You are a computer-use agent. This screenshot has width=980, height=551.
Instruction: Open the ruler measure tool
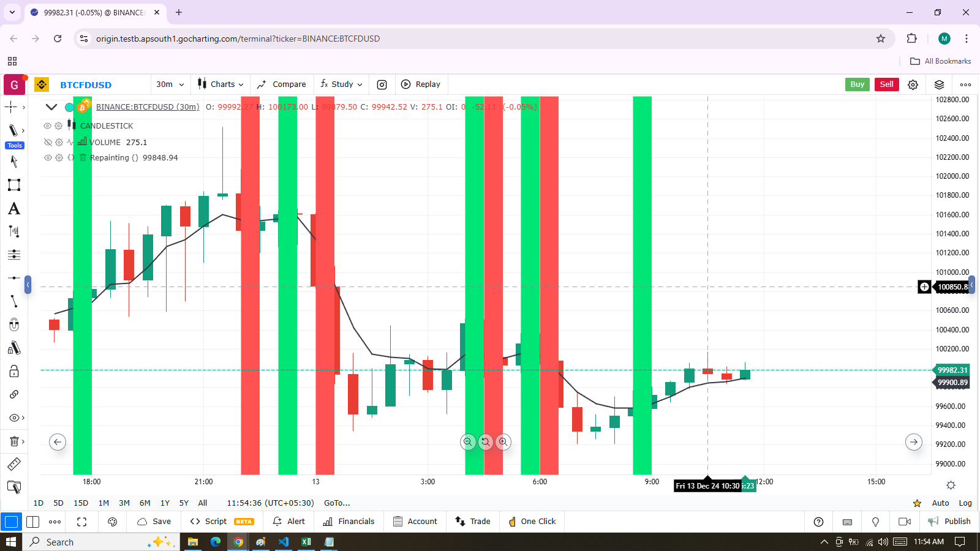tap(13, 464)
